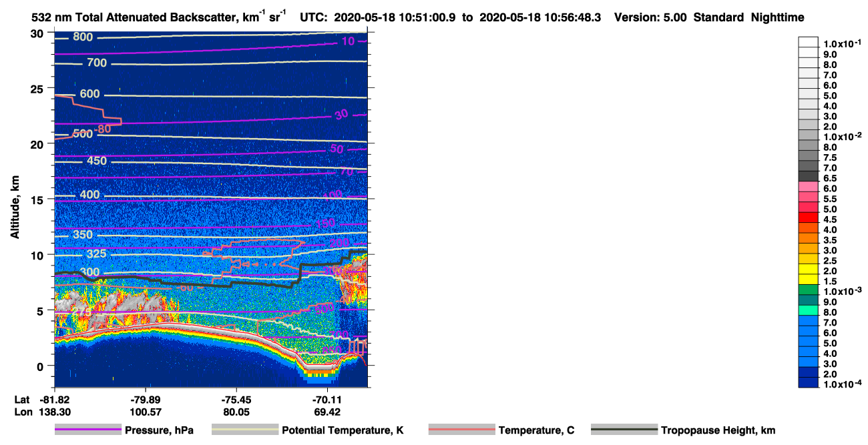
Task: Click the longitude value '80.05'
Action: pos(237,412)
